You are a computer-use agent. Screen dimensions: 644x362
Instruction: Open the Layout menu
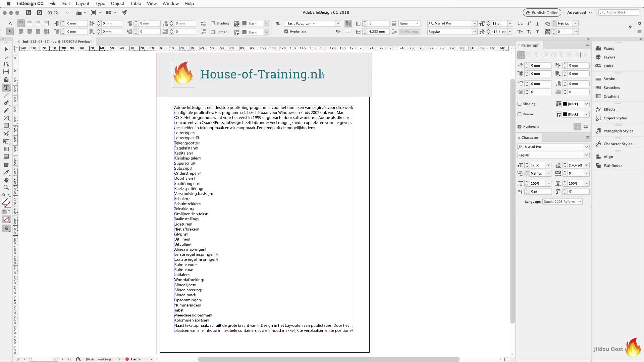click(83, 3)
